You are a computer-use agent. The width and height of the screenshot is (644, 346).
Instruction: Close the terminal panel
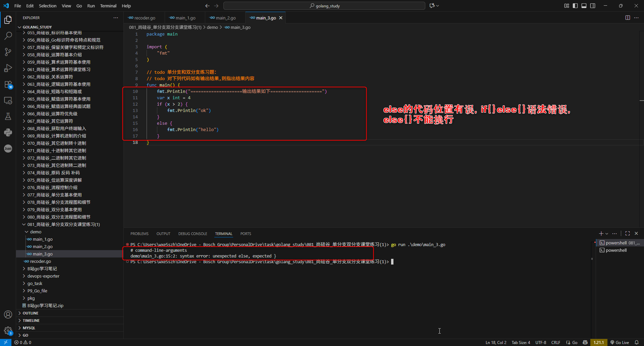636,234
